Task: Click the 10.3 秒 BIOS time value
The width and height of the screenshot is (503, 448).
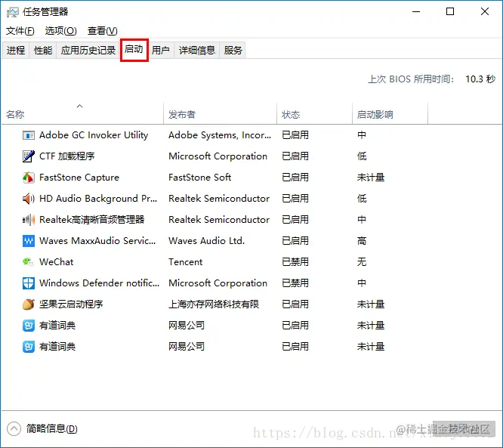Action: (480, 79)
